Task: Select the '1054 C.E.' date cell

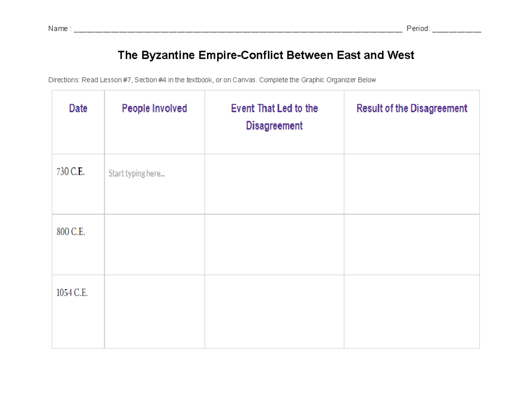Action: [73, 292]
